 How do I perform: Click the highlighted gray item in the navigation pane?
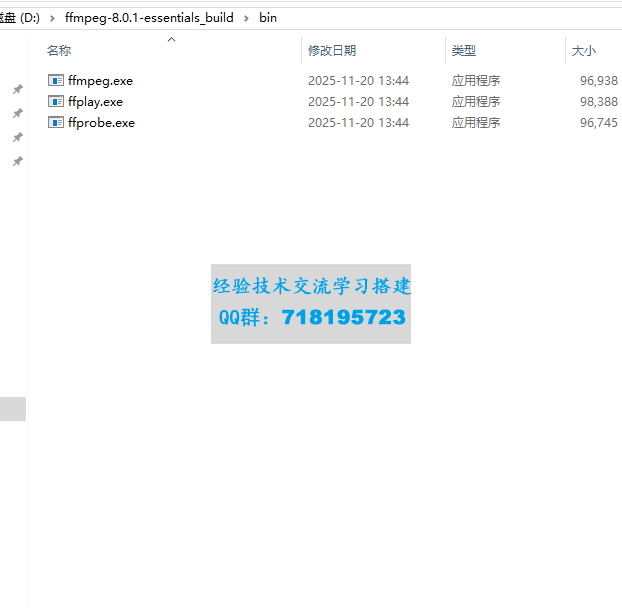(13, 409)
